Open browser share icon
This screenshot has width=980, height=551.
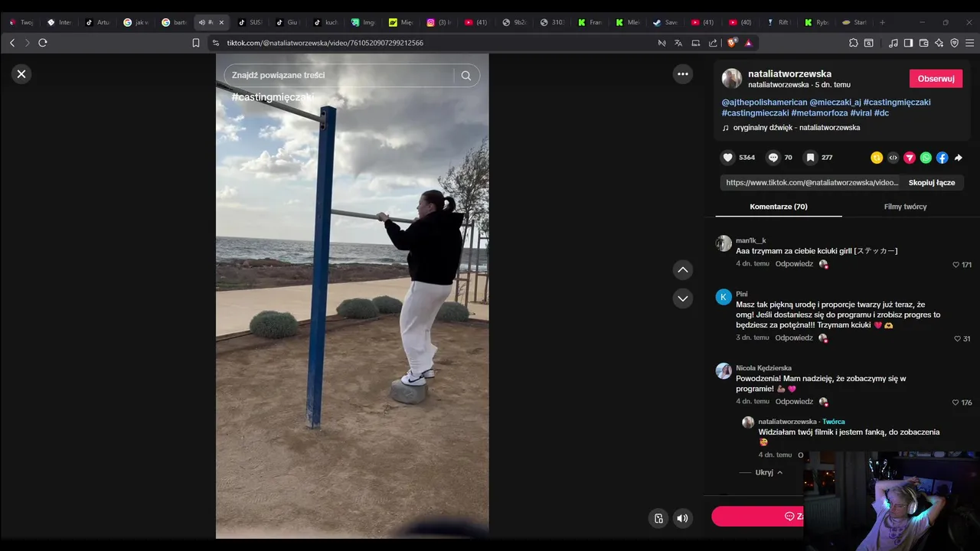714,43
